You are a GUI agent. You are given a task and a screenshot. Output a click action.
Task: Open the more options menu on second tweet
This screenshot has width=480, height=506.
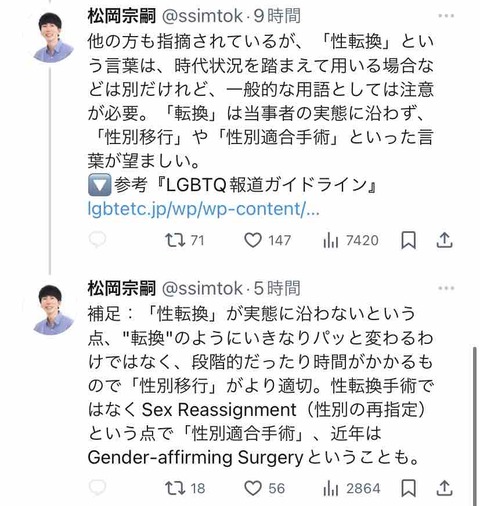[446, 288]
